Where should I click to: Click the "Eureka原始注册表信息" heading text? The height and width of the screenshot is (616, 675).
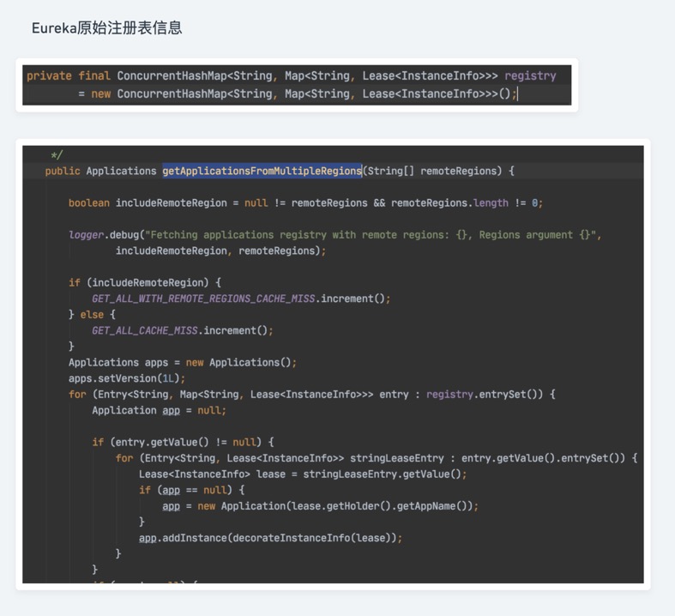pyautogui.click(x=106, y=27)
